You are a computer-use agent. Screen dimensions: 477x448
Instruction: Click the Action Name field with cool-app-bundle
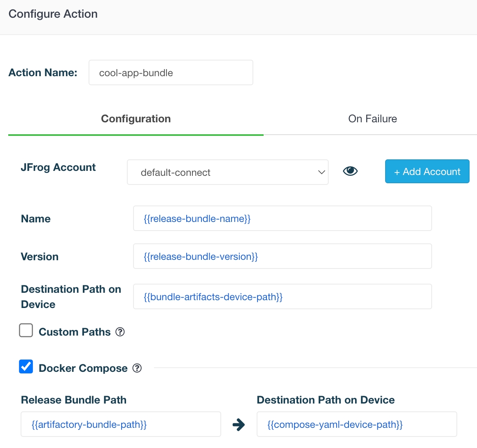click(171, 73)
